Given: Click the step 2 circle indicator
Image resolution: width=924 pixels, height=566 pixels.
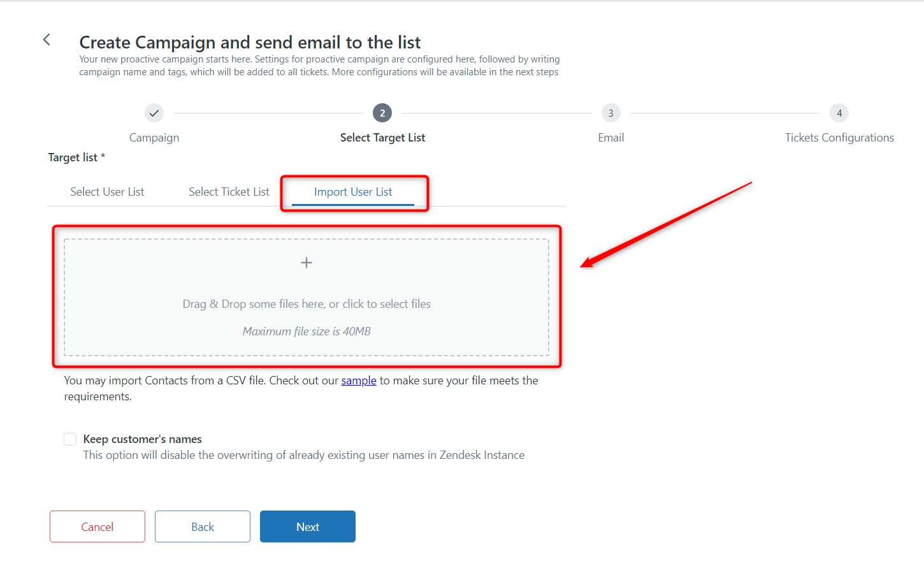Looking at the screenshot, I should coord(382,113).
